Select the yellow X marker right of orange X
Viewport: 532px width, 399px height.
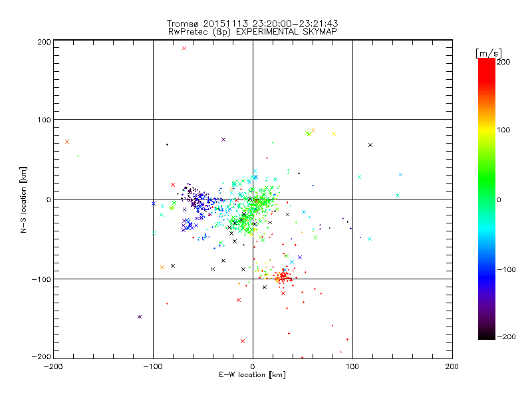[334, 134]
